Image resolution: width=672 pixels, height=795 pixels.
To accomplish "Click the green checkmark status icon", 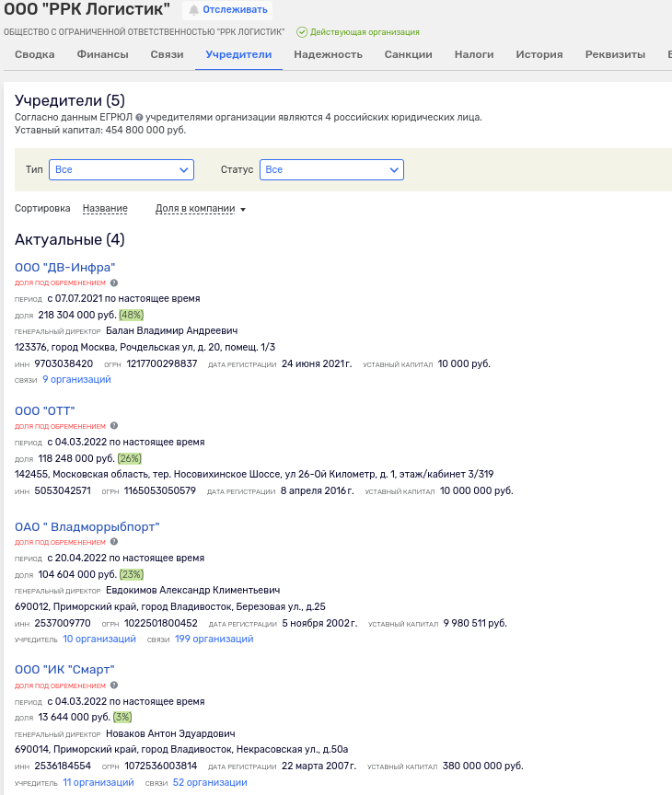I will tap(301, 32).
